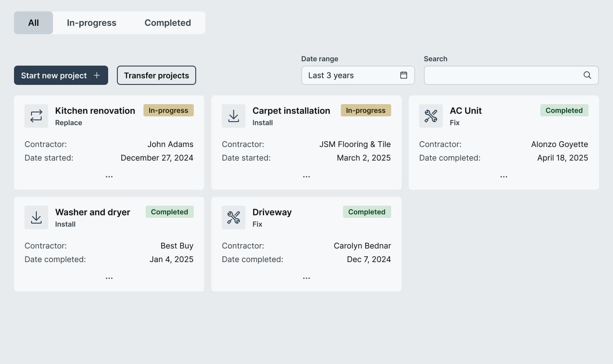Click the date Jan 4, 2025
The image size is (613, 364).
pyautogui.click(x=172, y=259)
